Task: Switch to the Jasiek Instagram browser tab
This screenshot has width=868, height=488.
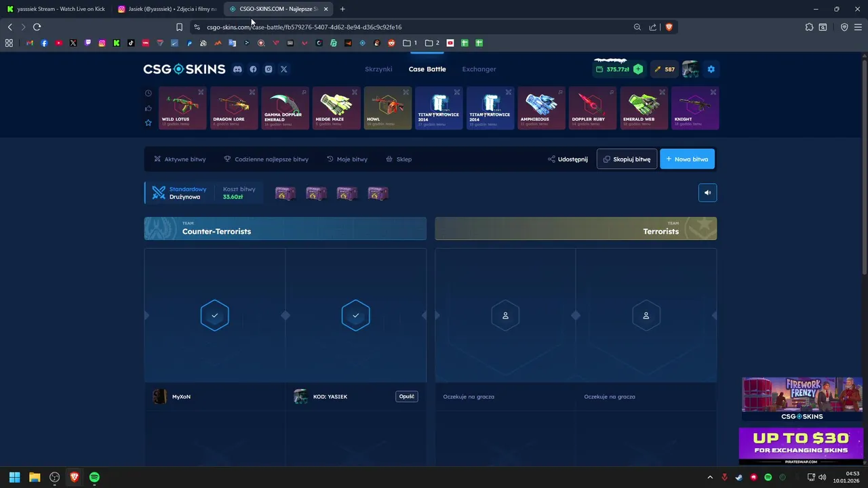Action: pyautogui.click(x=166, y=9)
